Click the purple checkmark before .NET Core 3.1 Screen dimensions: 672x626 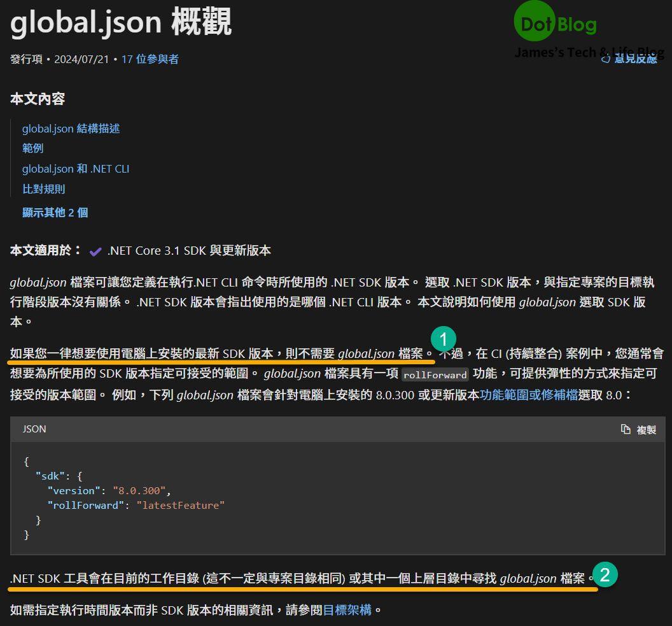pyautogui.click(x=95, y=251)
